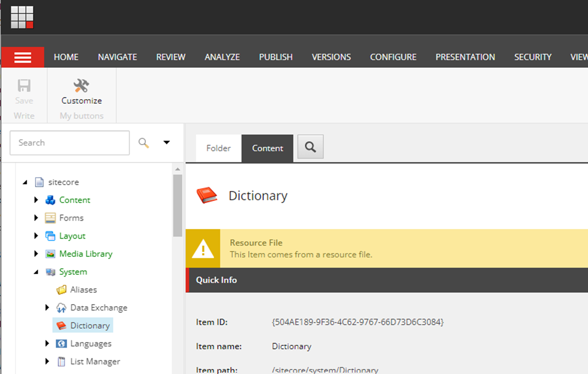Viewport: 588px width, 374px height.
Task: Select the Forms tree item
Action: tap(71, 218)
